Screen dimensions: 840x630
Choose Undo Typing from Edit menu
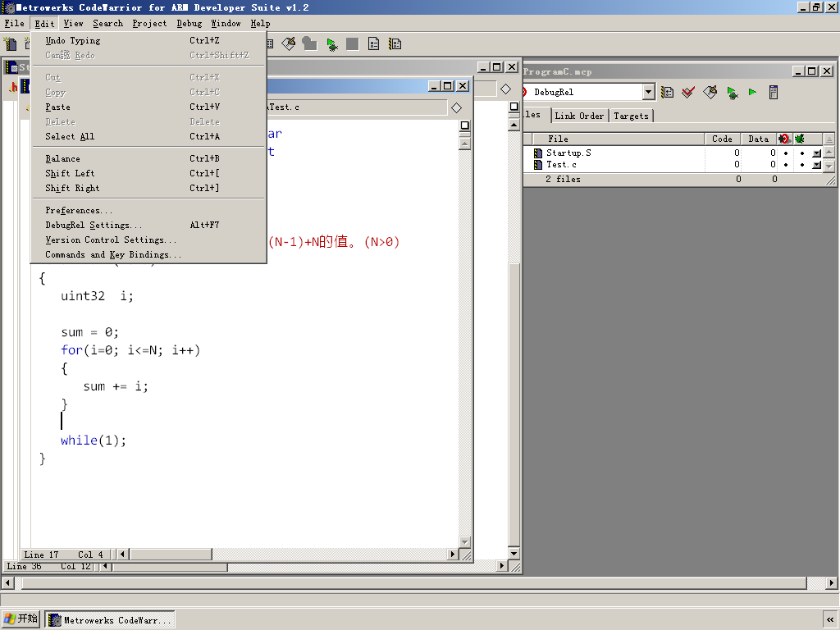tap(148, 41)
